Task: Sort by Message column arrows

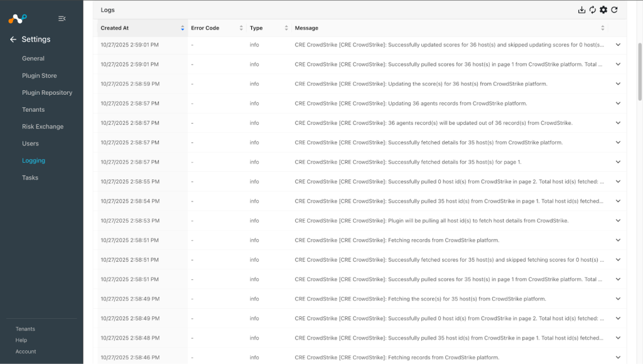Action: coord(602,28)
